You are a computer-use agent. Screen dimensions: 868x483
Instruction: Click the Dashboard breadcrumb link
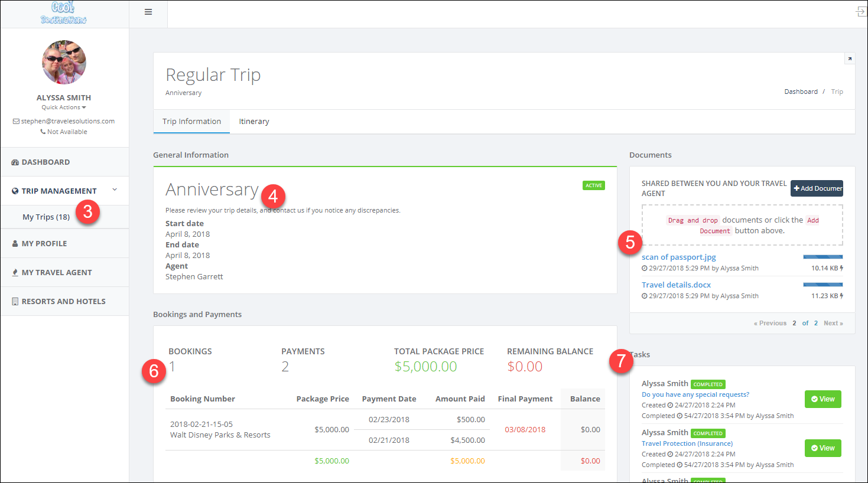click(801, 92)
